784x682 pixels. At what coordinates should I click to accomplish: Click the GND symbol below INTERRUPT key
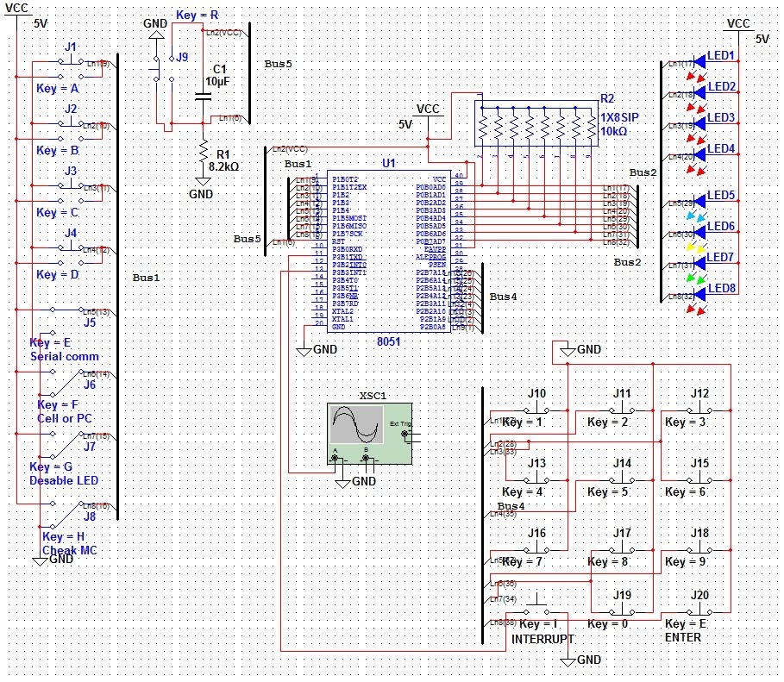568,662
